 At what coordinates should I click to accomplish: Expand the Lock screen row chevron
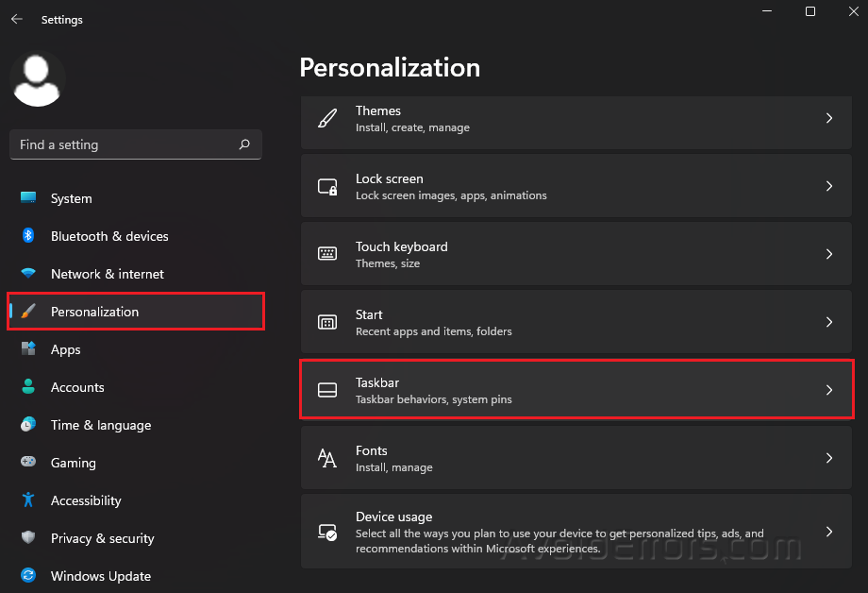[x=829, y=186]
